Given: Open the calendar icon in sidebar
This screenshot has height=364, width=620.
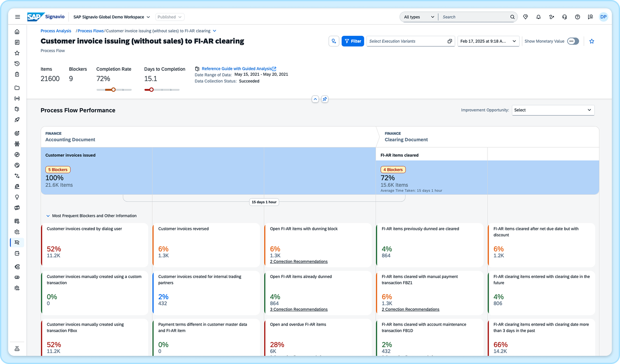Looking at the screenshot, I should click(17, 253).
